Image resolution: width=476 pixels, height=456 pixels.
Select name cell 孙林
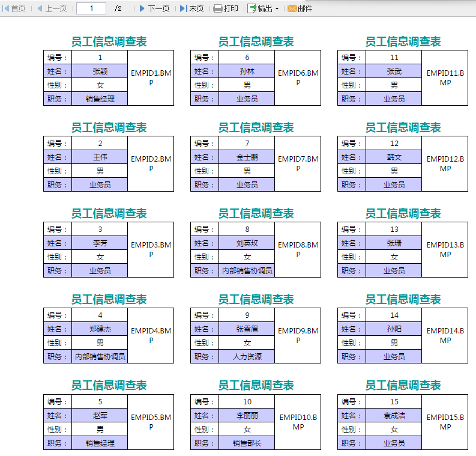pyautogui.click(x=247, y=71)
